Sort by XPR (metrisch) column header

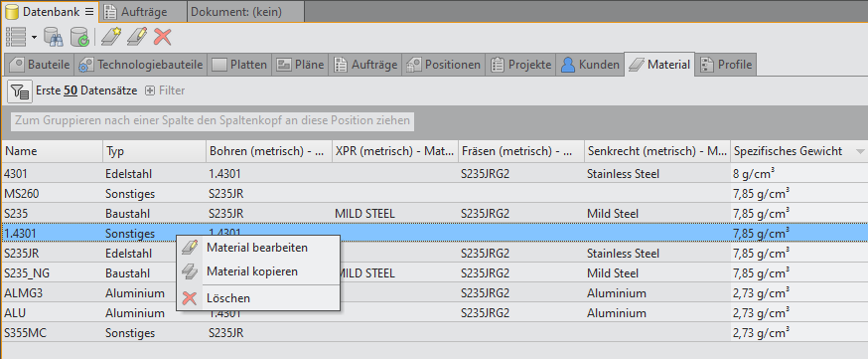(394, 151)
